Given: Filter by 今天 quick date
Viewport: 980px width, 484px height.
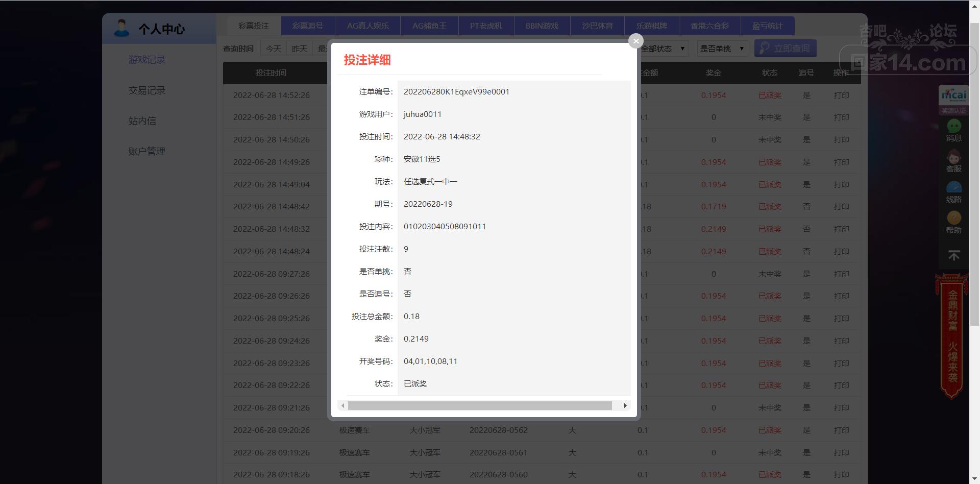Looking at the screenshot, I should click(x=274, y=49).
